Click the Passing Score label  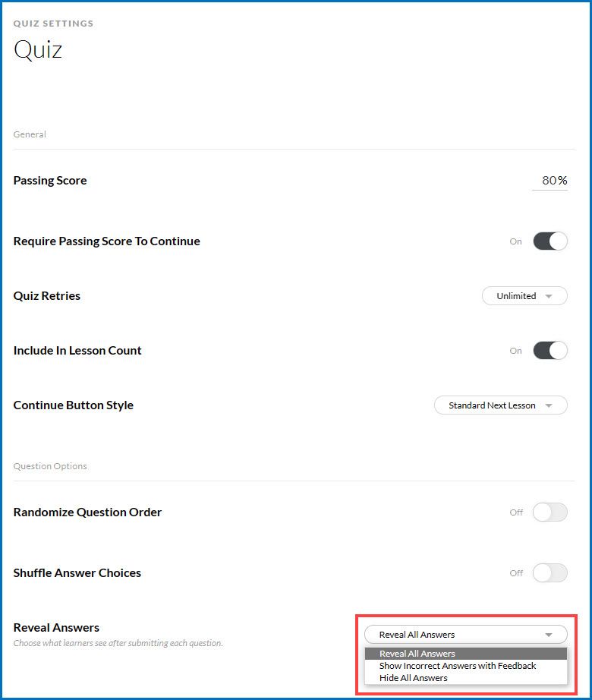tap(50, 181)
